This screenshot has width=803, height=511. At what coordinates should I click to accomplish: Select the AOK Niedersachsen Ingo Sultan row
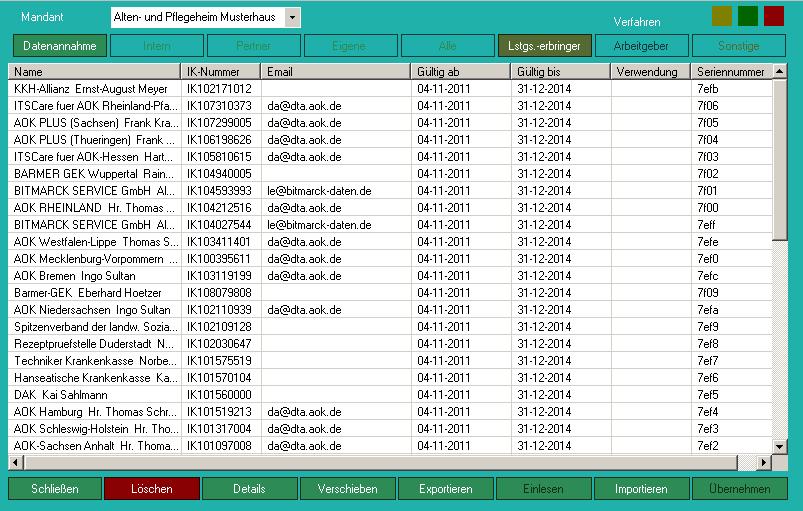[x=390, y=310]
